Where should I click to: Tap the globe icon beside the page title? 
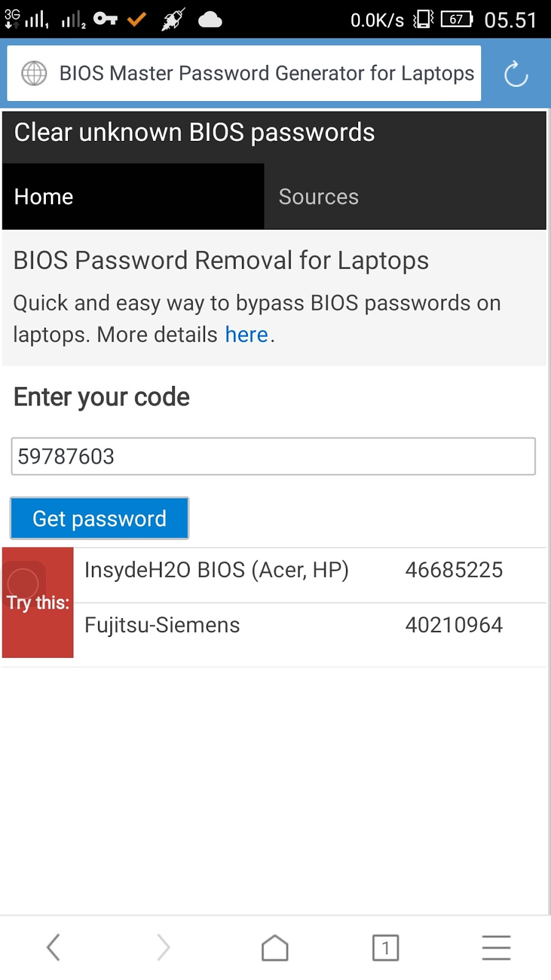tap(34, 73)
